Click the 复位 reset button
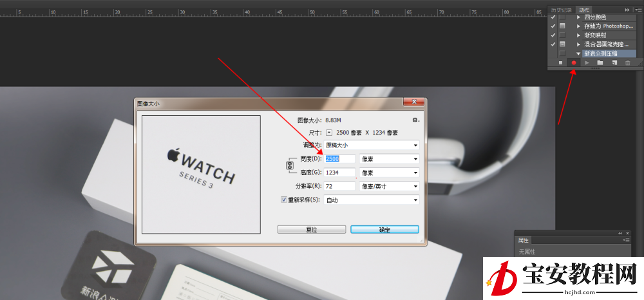 pyautogui.click(x=311, y=229)
